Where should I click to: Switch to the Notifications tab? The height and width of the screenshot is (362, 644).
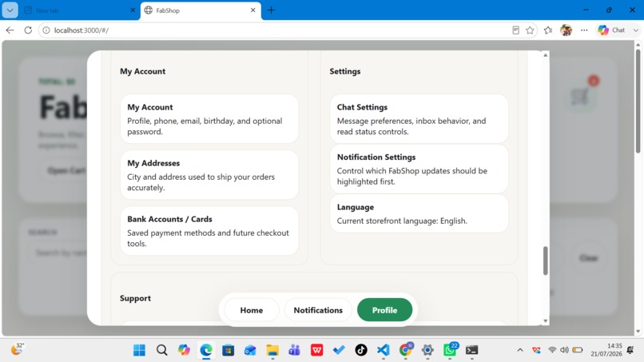(x=318, y=310)
